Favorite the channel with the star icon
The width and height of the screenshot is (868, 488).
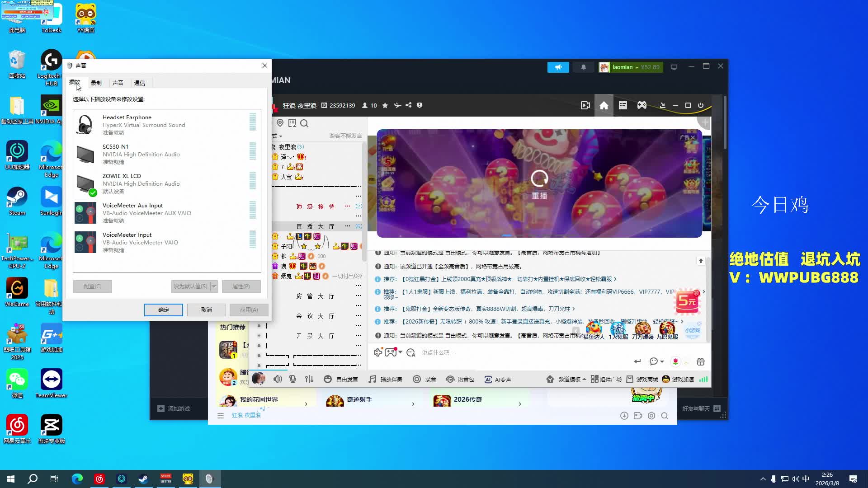385,105
